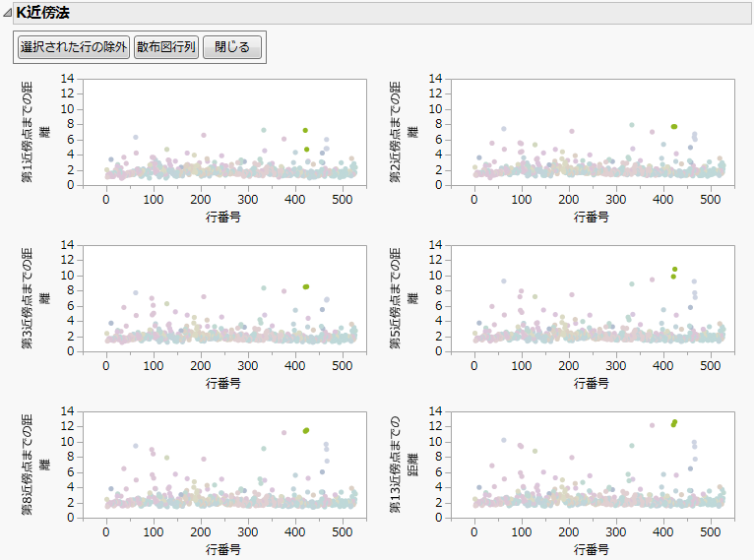Click 行番号 x-axis label under 第8近傍点 plot
The height and width of the screenshot is (560, 754).
tap(223, 549)
